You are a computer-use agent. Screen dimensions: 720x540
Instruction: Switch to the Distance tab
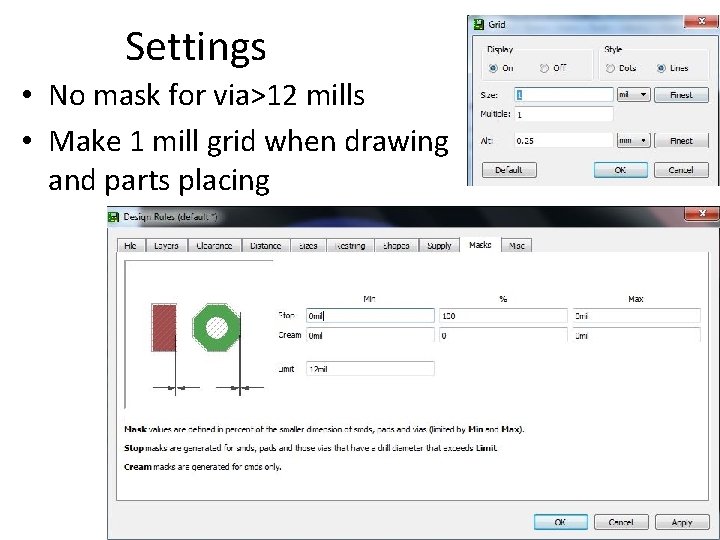click(x=265, y=246)
